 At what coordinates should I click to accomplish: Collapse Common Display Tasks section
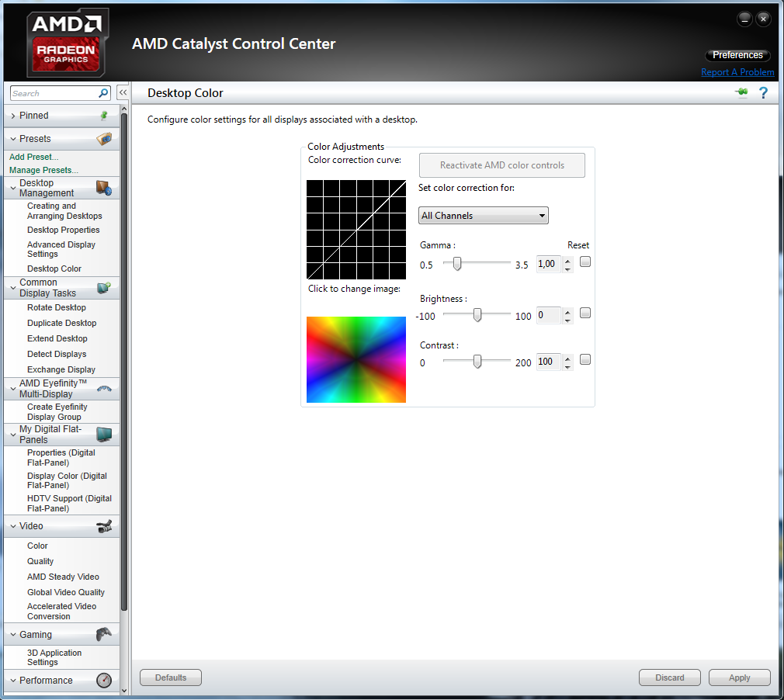[x=13, y=288]
